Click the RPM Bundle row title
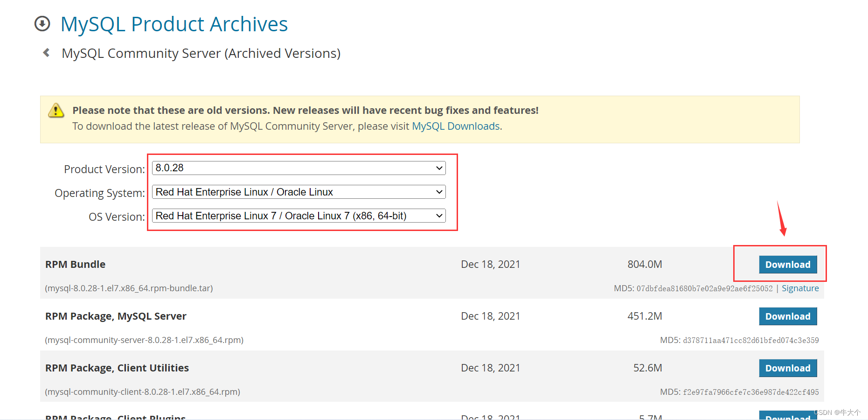The width and height of the screenshot is (868, 420). click(x=75, y=264)
